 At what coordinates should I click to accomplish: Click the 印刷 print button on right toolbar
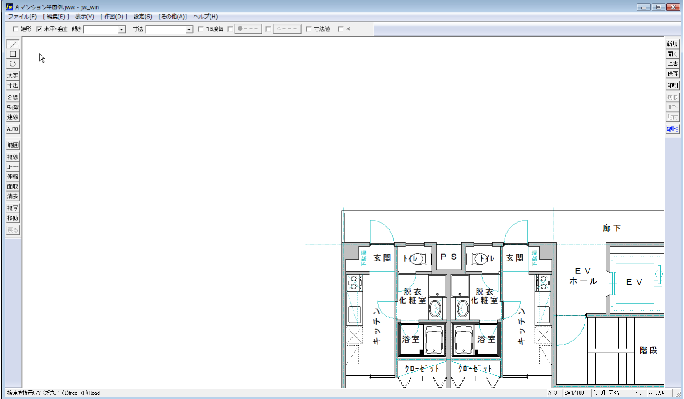(672, 86)
